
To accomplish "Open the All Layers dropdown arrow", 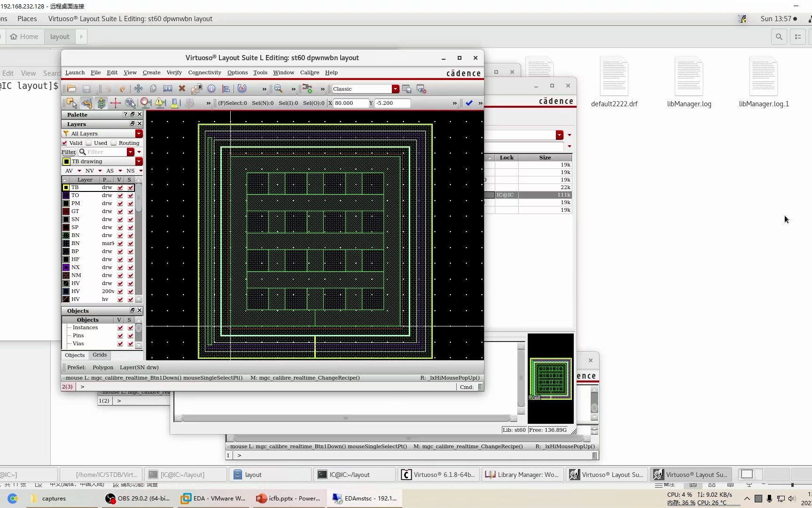I will pos(139,134).
